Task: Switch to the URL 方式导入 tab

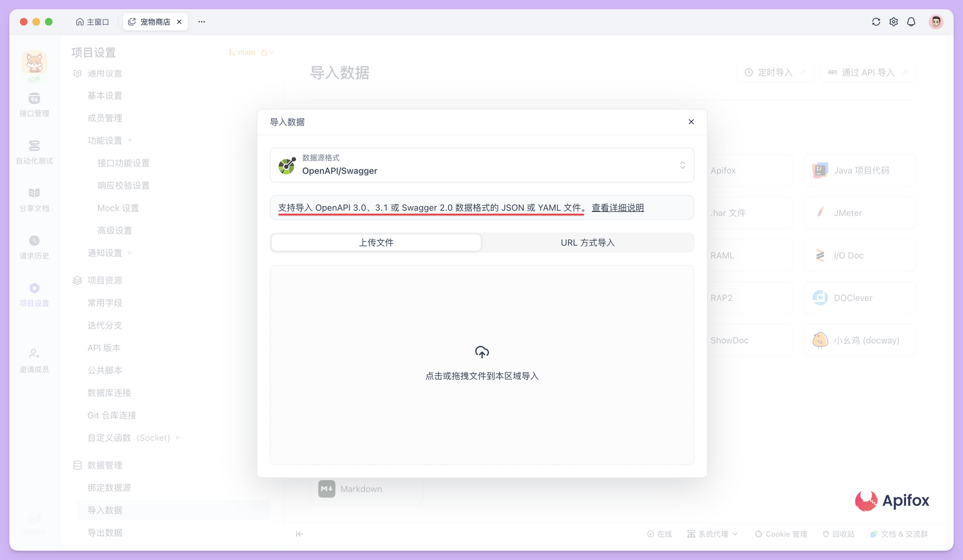Action: coord(587,242)
